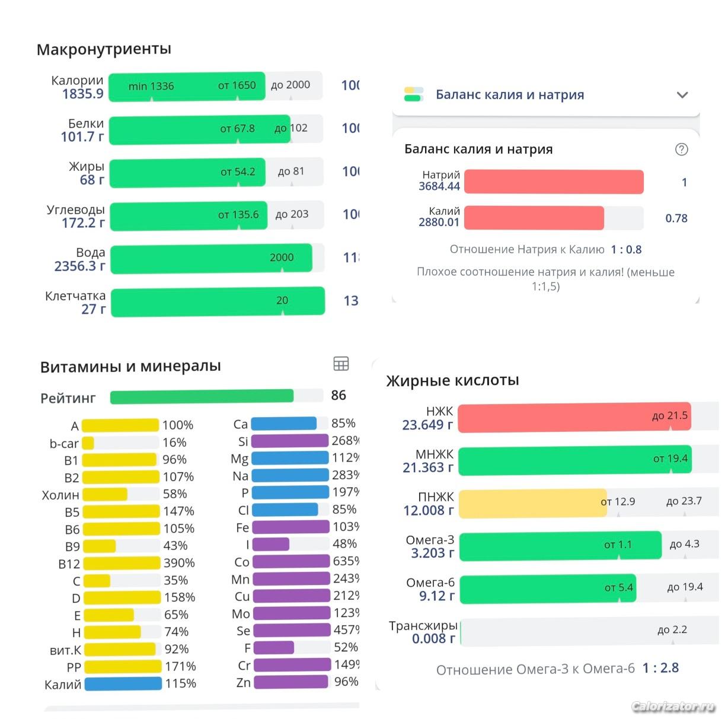
Task: Click the Омега-3 green bar
Action: pyautogui.click(x=560, y=545)
